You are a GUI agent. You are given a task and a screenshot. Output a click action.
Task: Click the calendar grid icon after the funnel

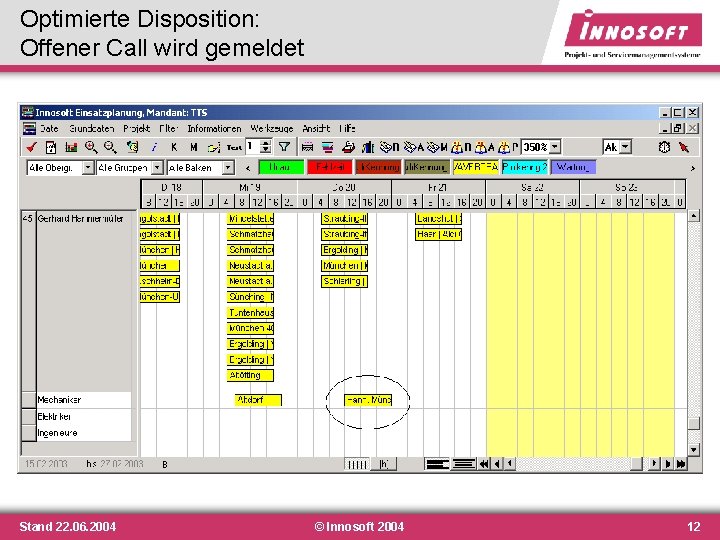click(x=307, y=147)
